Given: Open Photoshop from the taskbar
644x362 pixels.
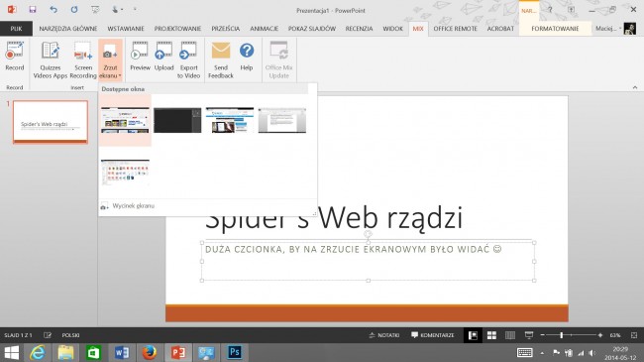Looking at the screenshot, I should 234,353.
